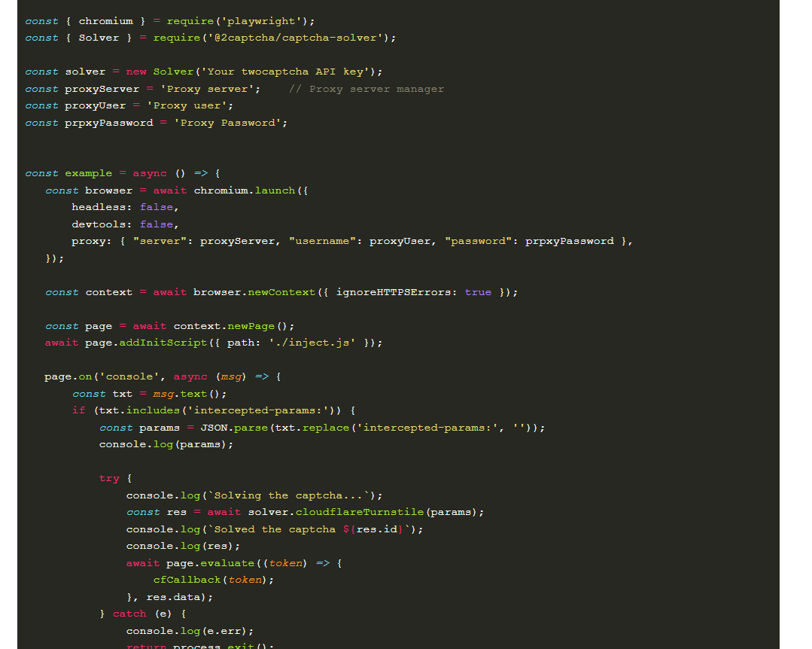Click the 'cloudflareTurnstile' method name

[360, 512]
